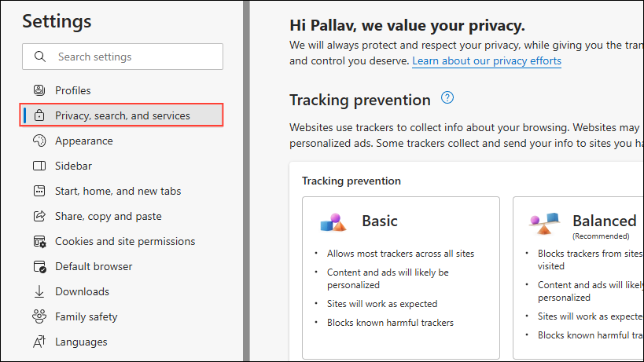Viewport: 644px width, 362px height.
Task: Open Privacy, search, and services settings
Action: pos(122,115)
